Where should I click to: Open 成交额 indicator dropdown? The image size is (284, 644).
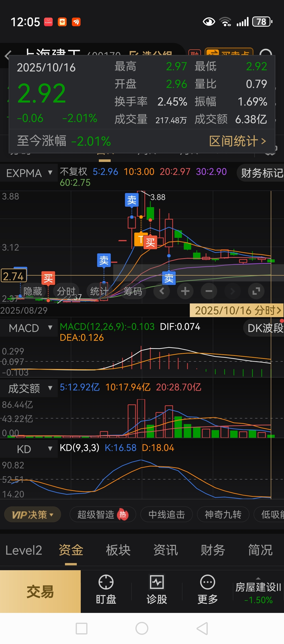point(29,388)
